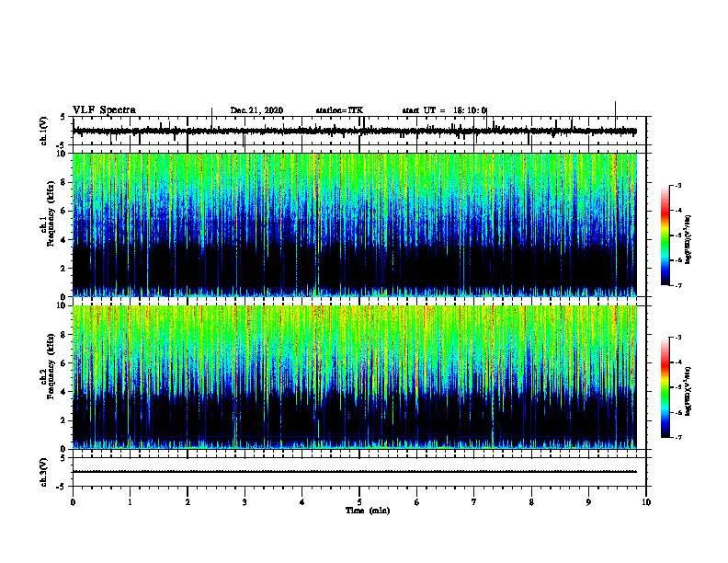Click inside the ch.1 spectrogram panel
The height and width of the screenshot is (563, 728).
click(x=355, y=224)
